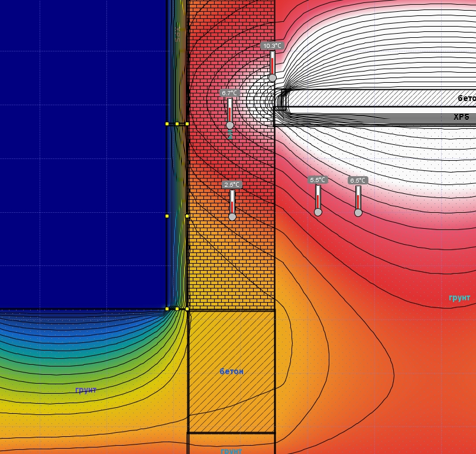The height and width of the screenshot is (454, 476).
Task: Click the 'грунт' label in lower-left soil
Action: point(86,390)
